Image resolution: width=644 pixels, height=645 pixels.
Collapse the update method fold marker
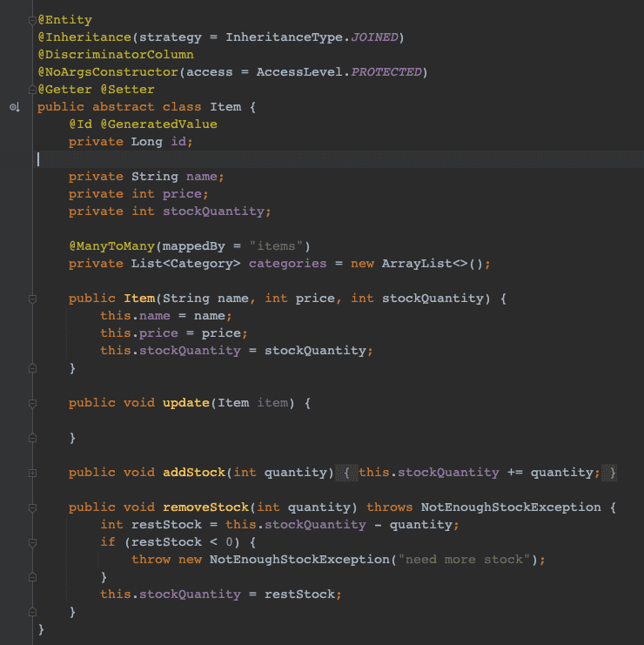[32, 404]
